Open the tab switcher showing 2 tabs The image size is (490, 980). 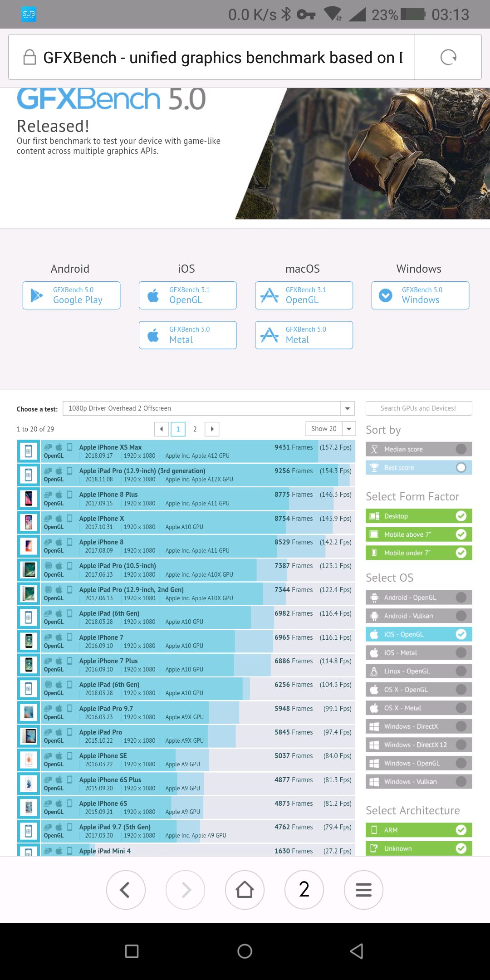click(304, 890)
